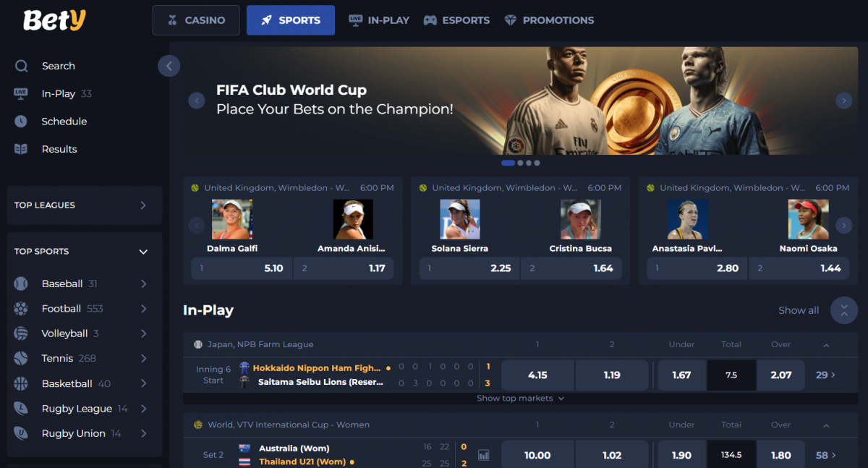Show previous promo banner slide
868x468 pixels.
coord(197,101)
